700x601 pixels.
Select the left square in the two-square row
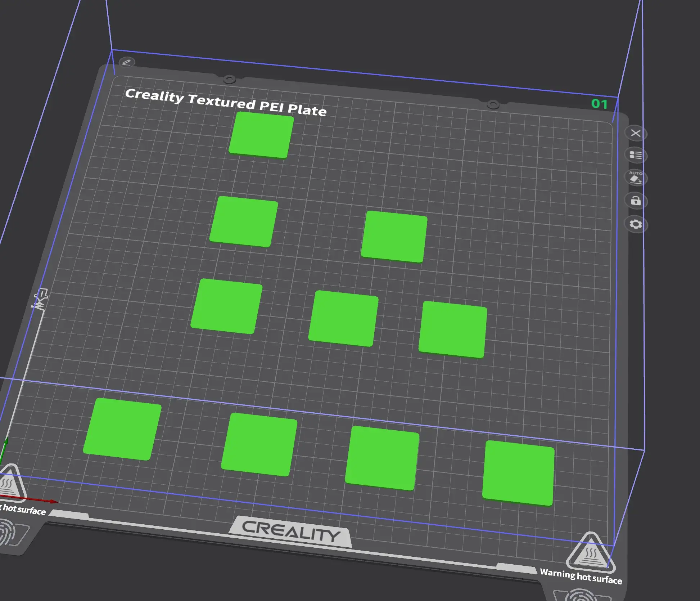click(x=244, y=221)
